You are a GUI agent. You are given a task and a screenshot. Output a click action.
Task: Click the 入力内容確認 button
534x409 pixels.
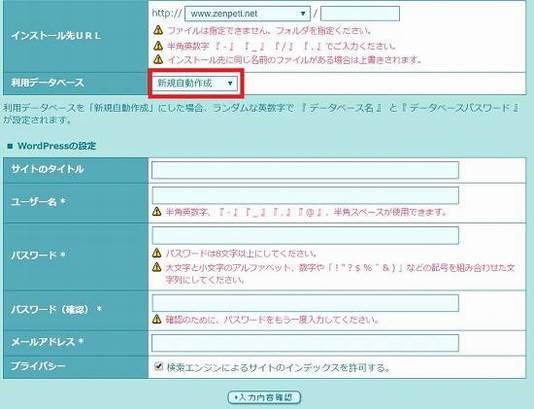pyautogui.click(x=264, y=397)
